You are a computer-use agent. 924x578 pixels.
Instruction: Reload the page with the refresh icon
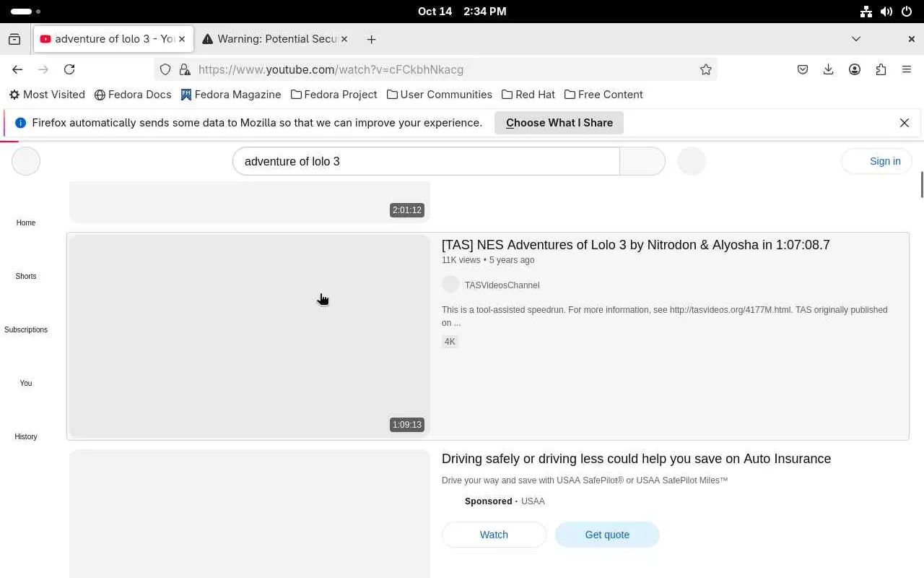(x=69, y=69)
